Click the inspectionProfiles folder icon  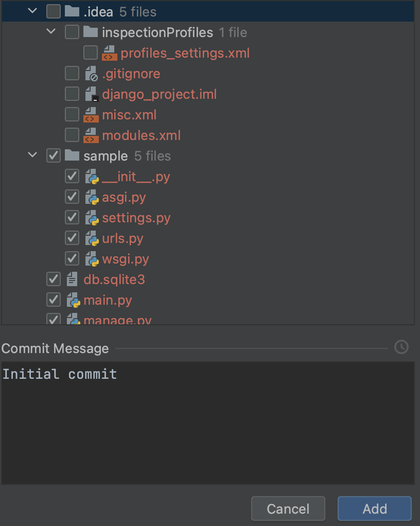point(90,32)
